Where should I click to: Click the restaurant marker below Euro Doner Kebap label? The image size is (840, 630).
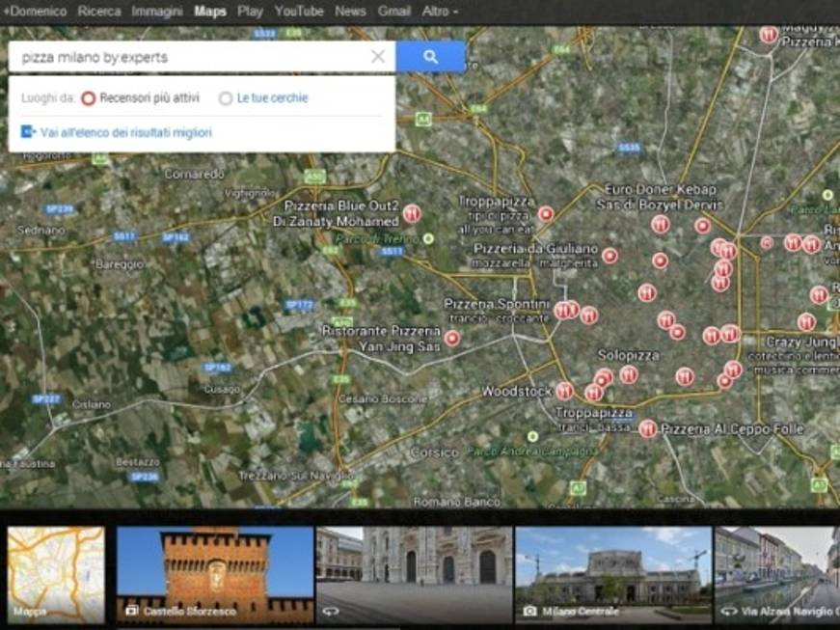coord(661,224)
